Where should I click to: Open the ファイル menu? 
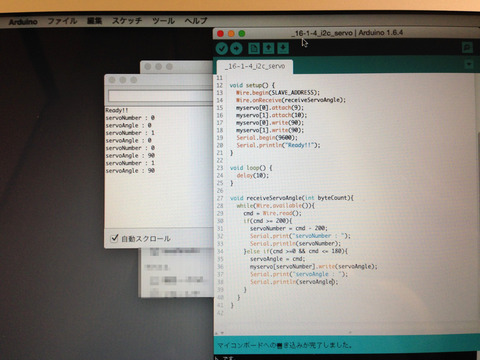coord(62,21)
